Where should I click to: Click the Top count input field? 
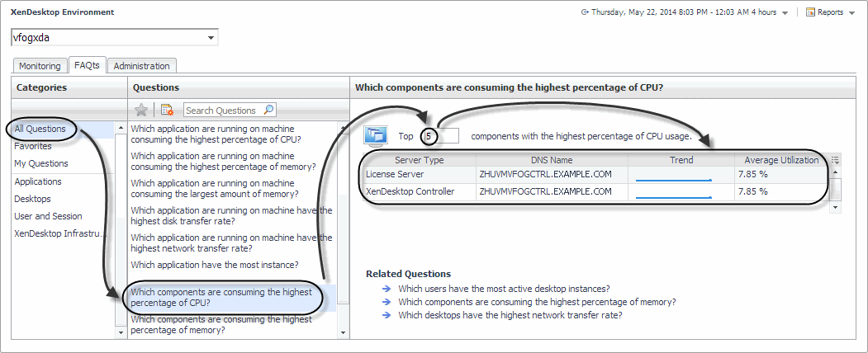(439, 135)
